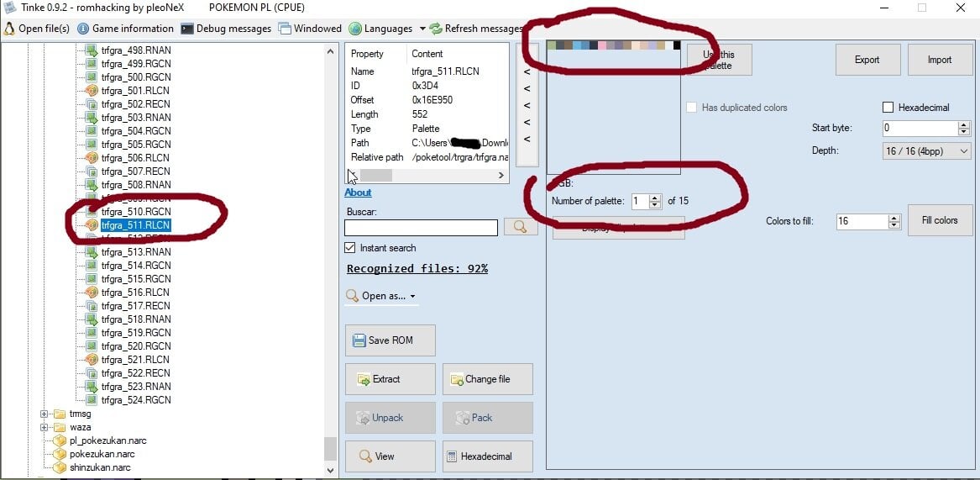This screenshot has height=480, width=980.
Task: Show Debug messages window
Action: (226, 29)
